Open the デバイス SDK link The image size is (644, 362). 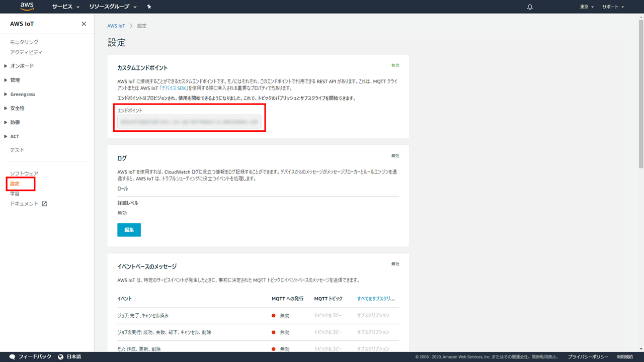point(174,88)
